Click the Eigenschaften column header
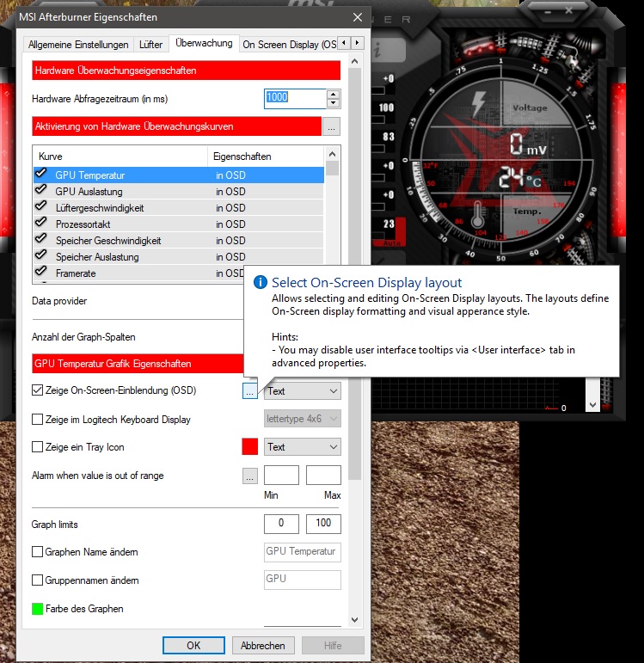 pyautogui.click(x=266, y=157)
